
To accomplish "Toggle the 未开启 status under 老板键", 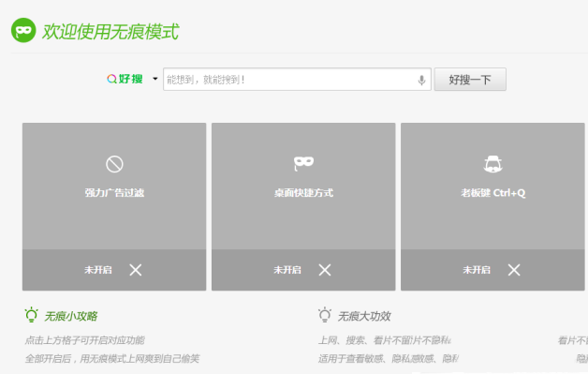I will tap(477, 270).
